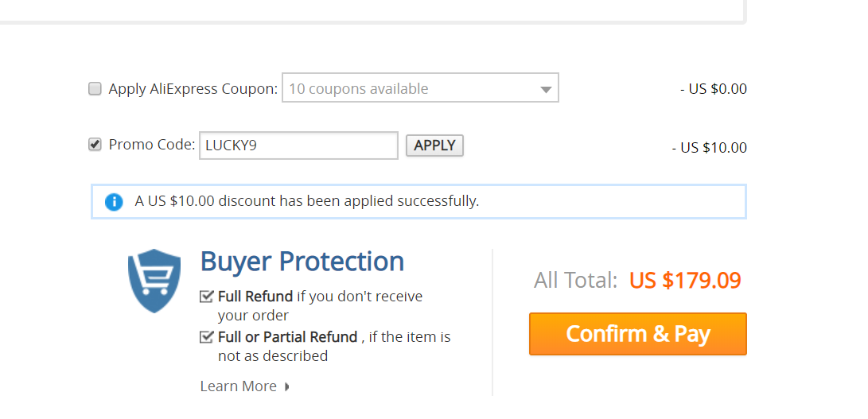Click the Buyer Protection shield cart icon
The image size is (868, 419).
click(154, 281)
